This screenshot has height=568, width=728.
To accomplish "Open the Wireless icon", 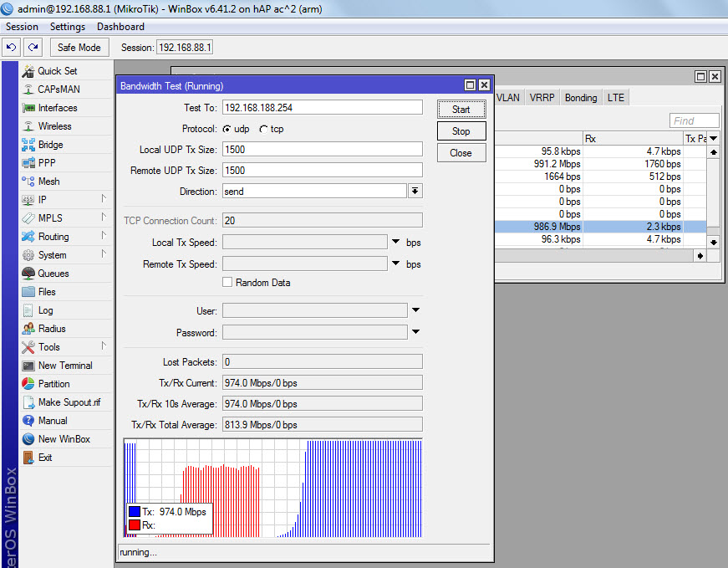I will pos(28,126).
